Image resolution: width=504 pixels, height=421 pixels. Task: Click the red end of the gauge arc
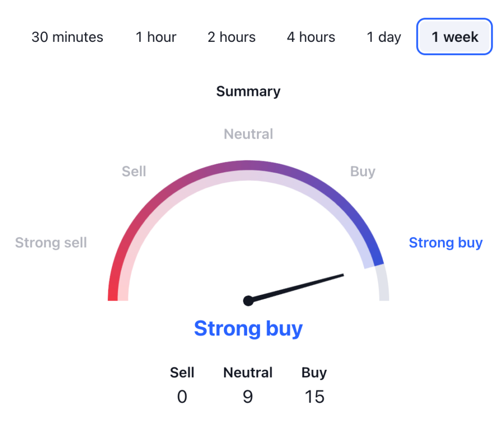113,293
